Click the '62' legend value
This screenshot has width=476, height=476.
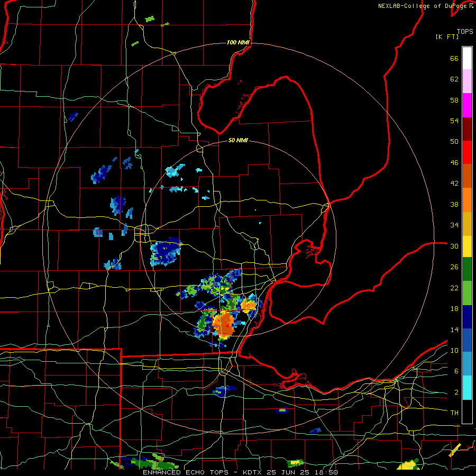(x=454, y=79)
